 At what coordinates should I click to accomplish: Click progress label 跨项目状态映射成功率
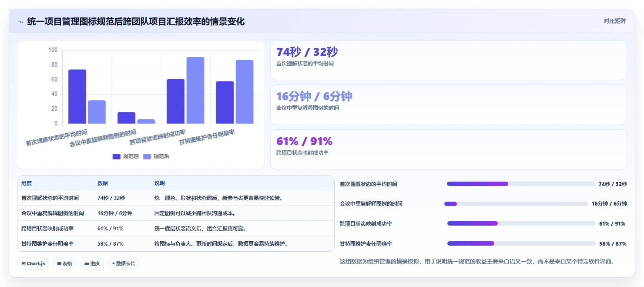pyautogui.click(x=366, y=224)
